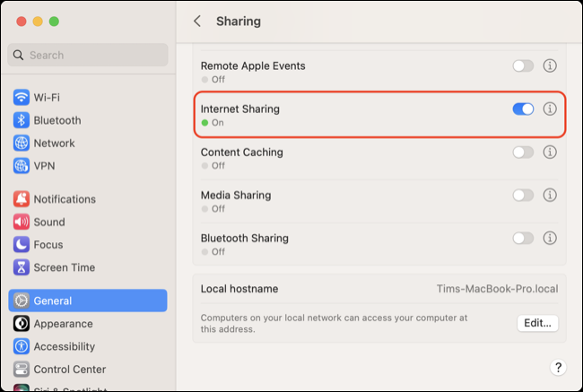The image size is (583, 392).
Task: Open Bluetooth settings from sidebar icon
Action: [22, 120]
